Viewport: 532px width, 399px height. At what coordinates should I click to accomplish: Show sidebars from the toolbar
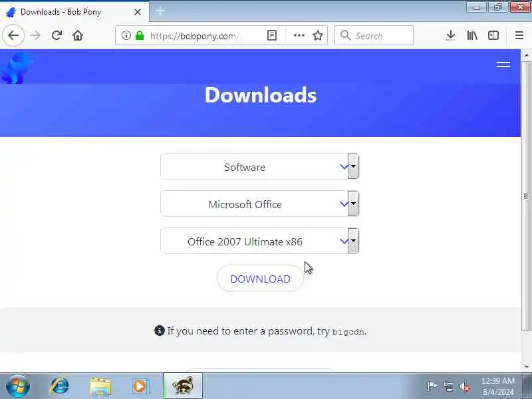click(493, 35)
